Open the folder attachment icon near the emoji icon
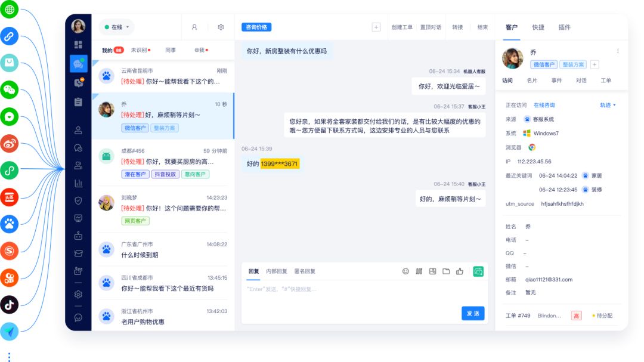This screenshot has width=644, height=362. (446, 271)
